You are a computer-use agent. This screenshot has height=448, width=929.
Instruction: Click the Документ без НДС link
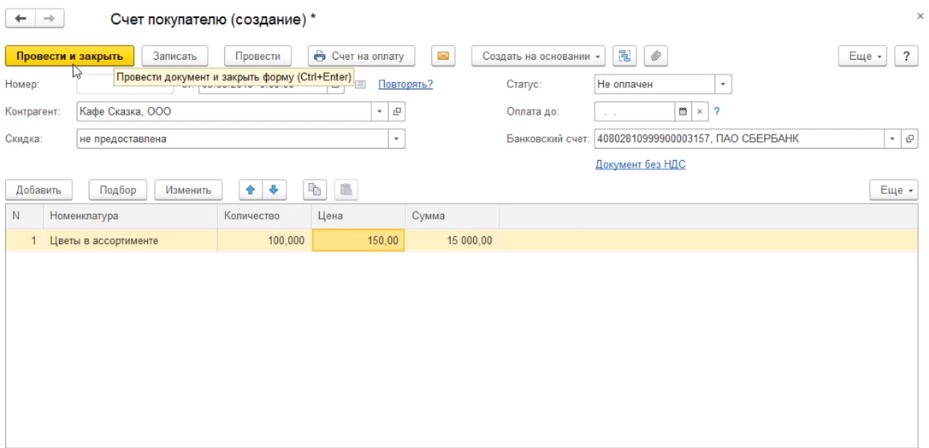tap(640, 164)
